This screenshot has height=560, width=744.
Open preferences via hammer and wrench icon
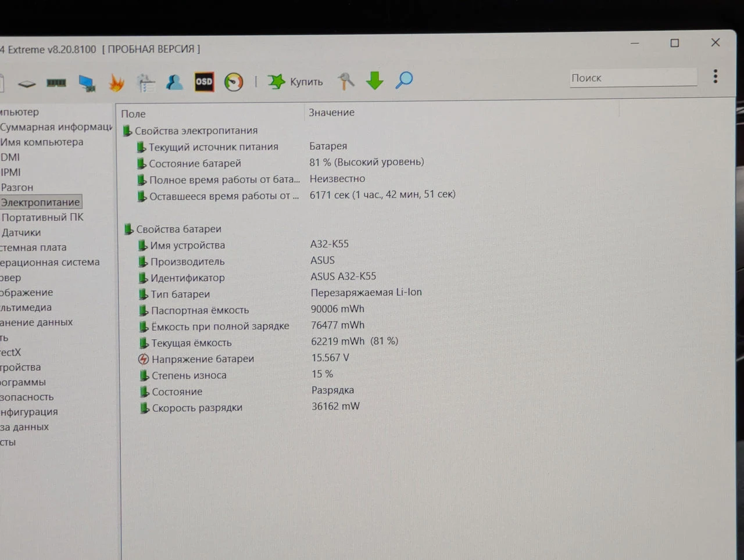coord(346,81)
